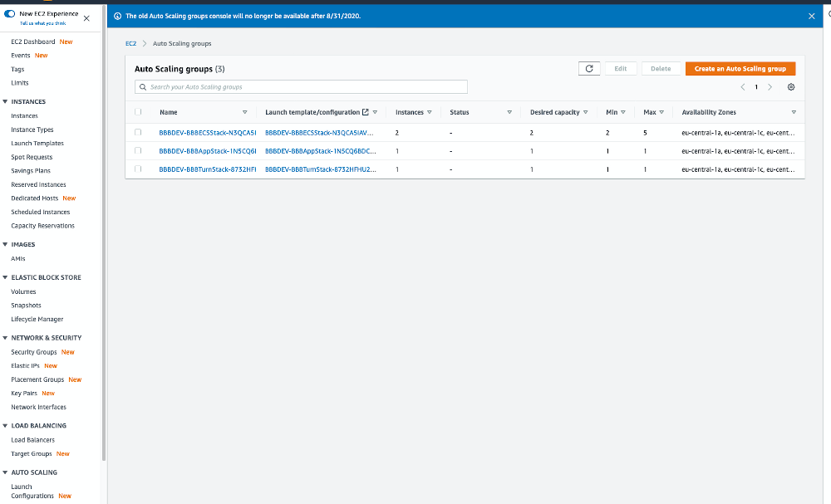The height and width of the screenshot is (504, 831).
Task: Open the Name column sort dropdown
Action: coord(245,112)
